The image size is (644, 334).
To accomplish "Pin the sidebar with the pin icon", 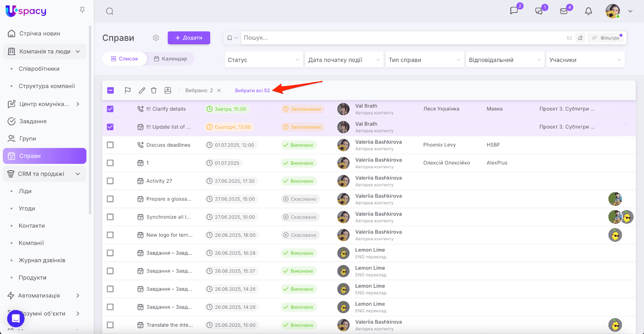I will pos(82,10).
